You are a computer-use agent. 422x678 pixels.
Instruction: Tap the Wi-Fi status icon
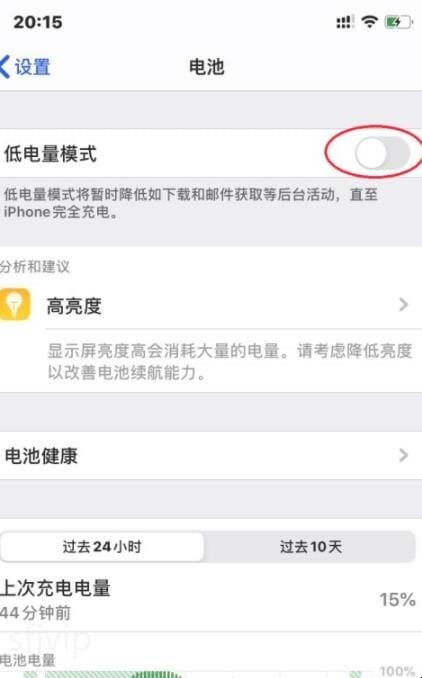tap(369, 21)
